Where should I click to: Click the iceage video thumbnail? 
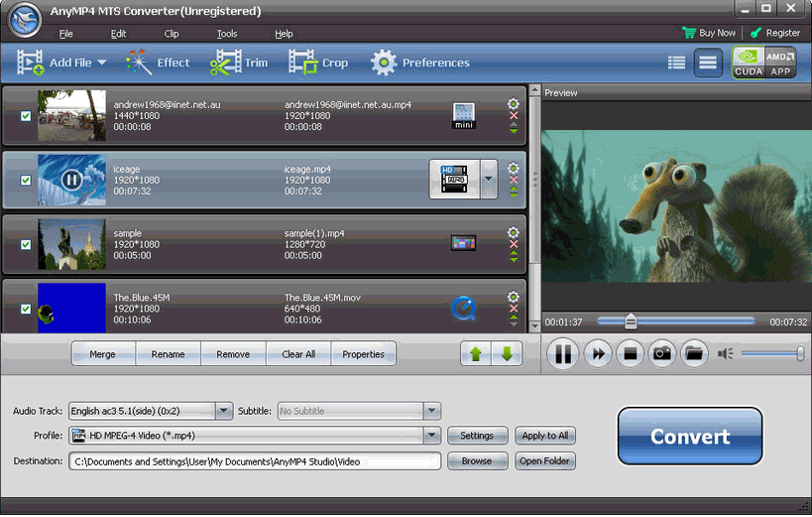[x=71, y=180]
